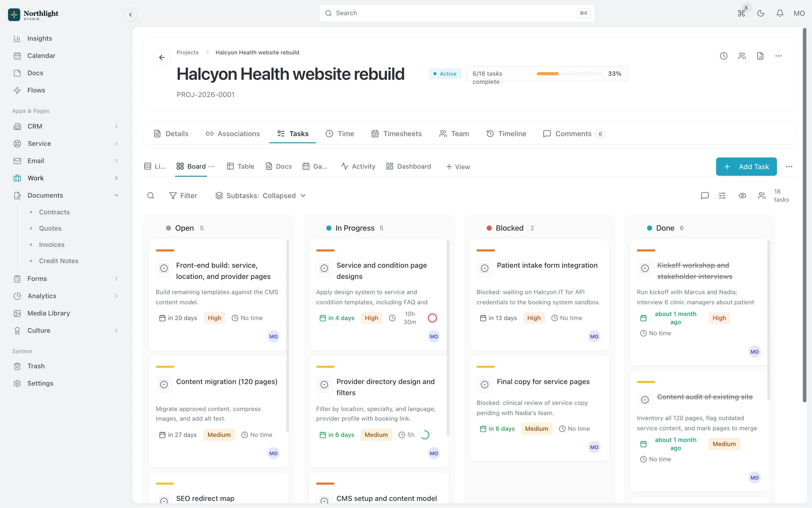812x508 pixels.
Task: Click the Projects breadcrumb link
Action: [187, 52]
